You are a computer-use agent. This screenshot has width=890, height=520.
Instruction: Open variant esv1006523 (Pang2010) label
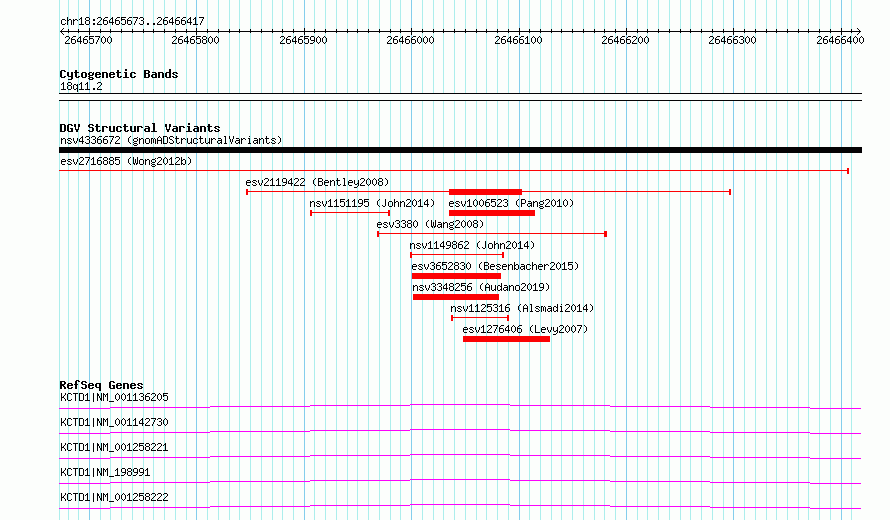click(511, 203)
